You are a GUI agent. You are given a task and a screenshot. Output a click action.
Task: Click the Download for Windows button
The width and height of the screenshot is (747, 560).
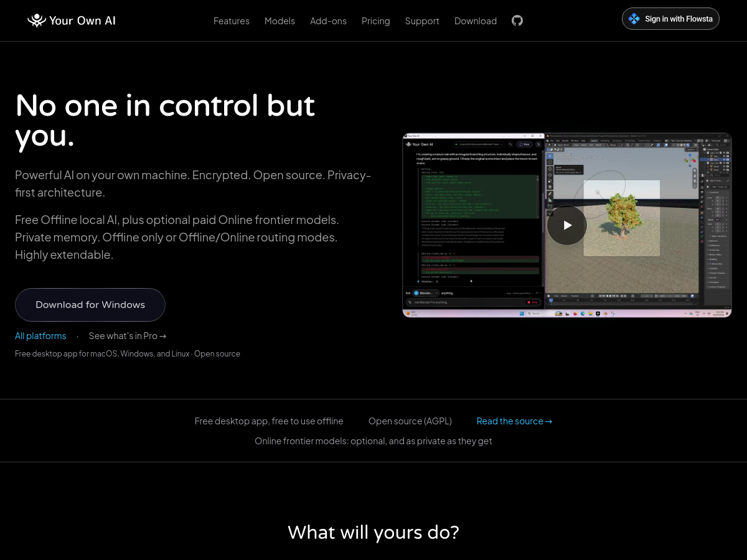90,305
